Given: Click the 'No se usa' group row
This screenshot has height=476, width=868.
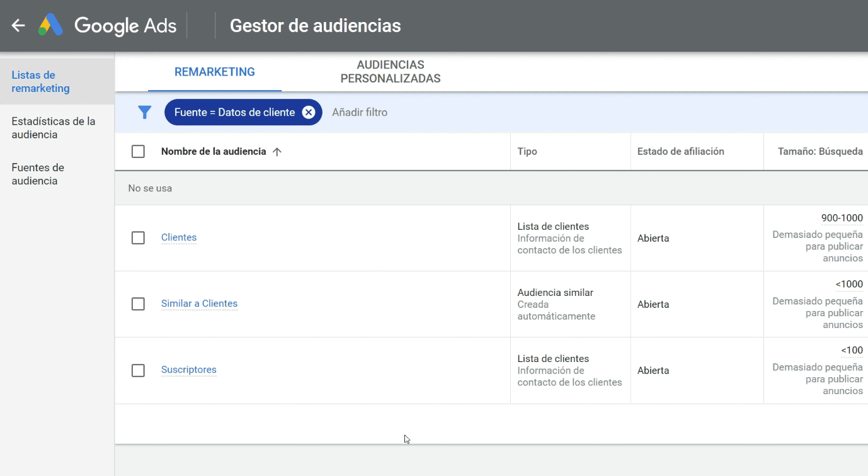Looking at the screenshot, I should (491, 188).
